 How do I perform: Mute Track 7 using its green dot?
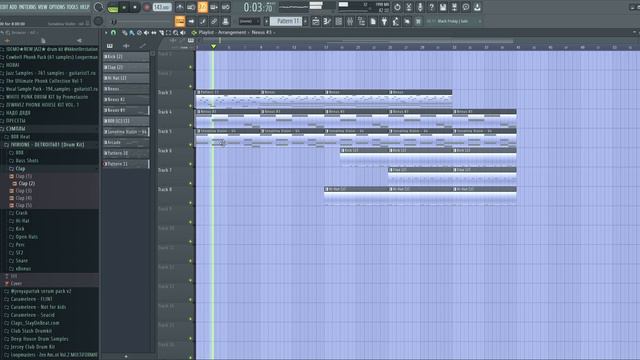(x=190, y=183)
